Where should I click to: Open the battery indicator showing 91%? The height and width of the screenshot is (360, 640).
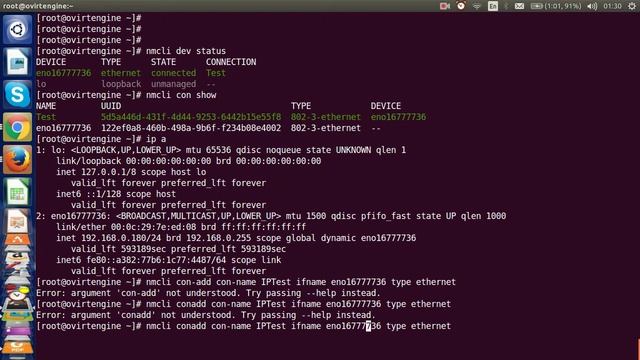click(x=556, y=6)
